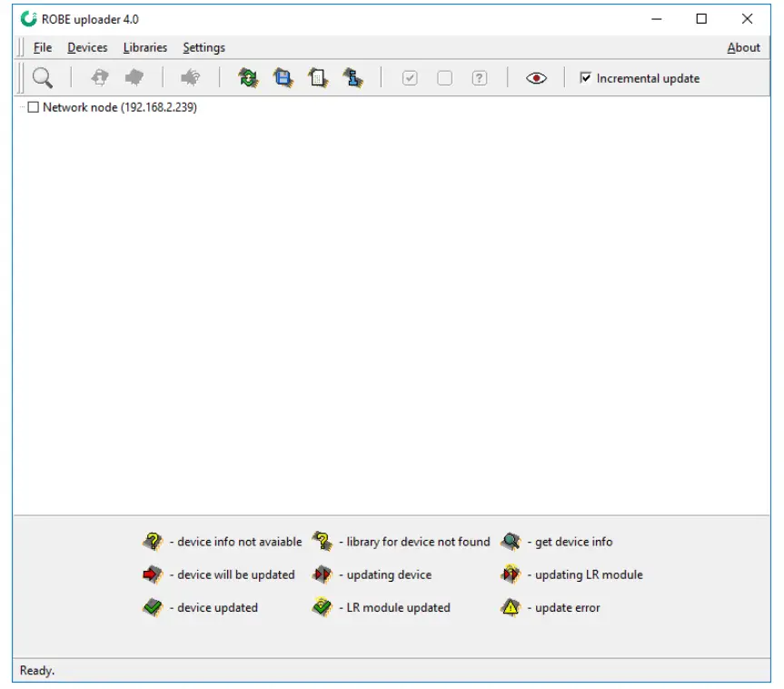Open the About menu
Viewport: 784px width, 689px height.
pyautogui.click(x=743, y=47)
